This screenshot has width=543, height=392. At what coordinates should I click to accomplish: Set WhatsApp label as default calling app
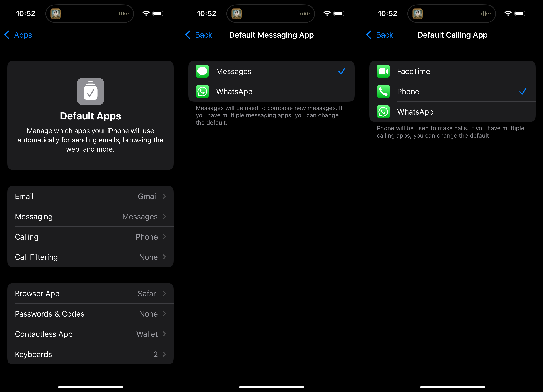point(415,112)
